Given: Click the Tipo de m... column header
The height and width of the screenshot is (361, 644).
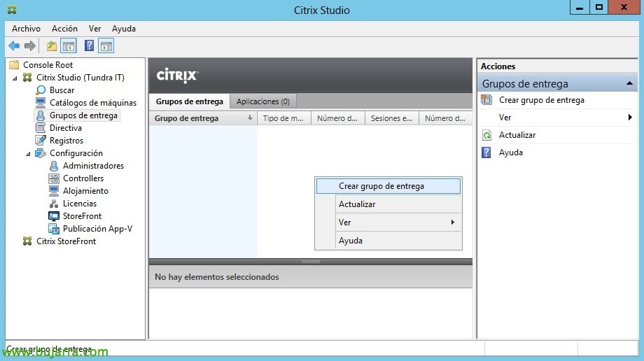Looking at the screenshot, I should pos(283,118).
